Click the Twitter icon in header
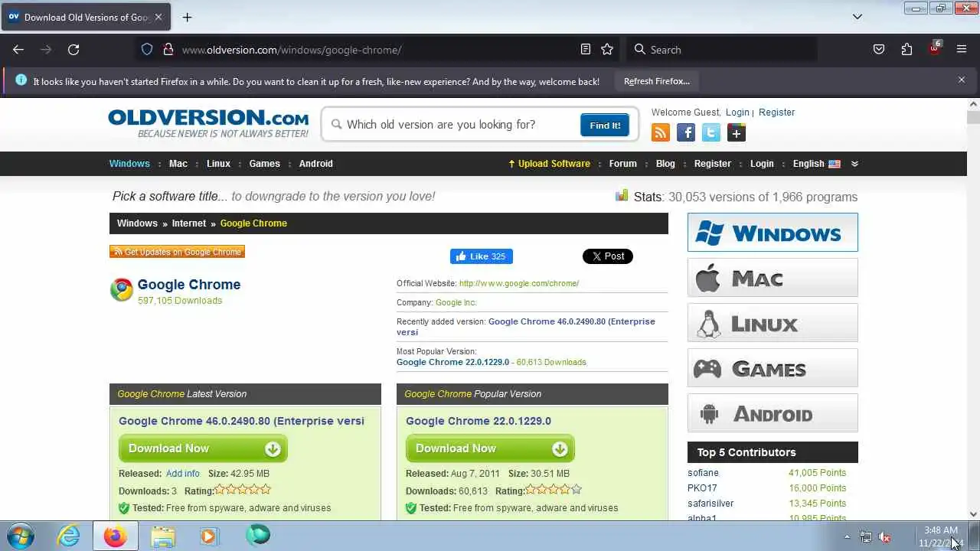 (711, 133)
